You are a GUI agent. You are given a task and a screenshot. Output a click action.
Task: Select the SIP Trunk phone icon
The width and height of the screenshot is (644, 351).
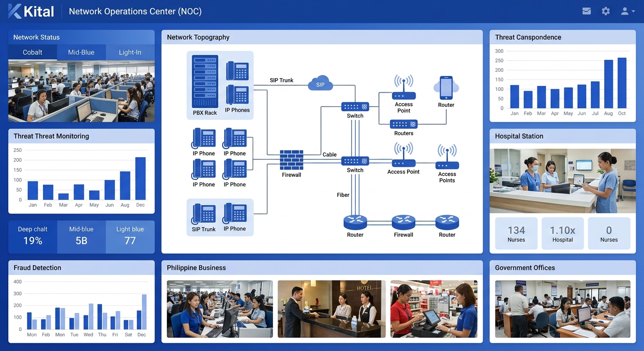(204, 214)
